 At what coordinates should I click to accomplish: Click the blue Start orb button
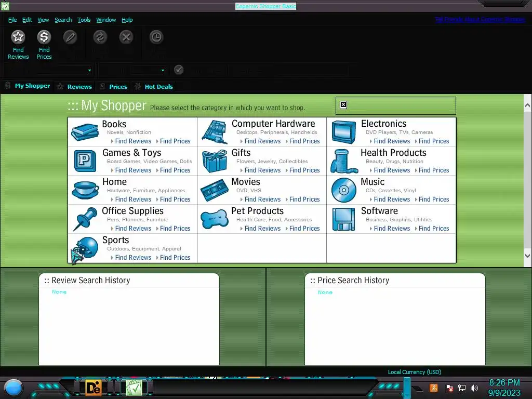point(14,388)
